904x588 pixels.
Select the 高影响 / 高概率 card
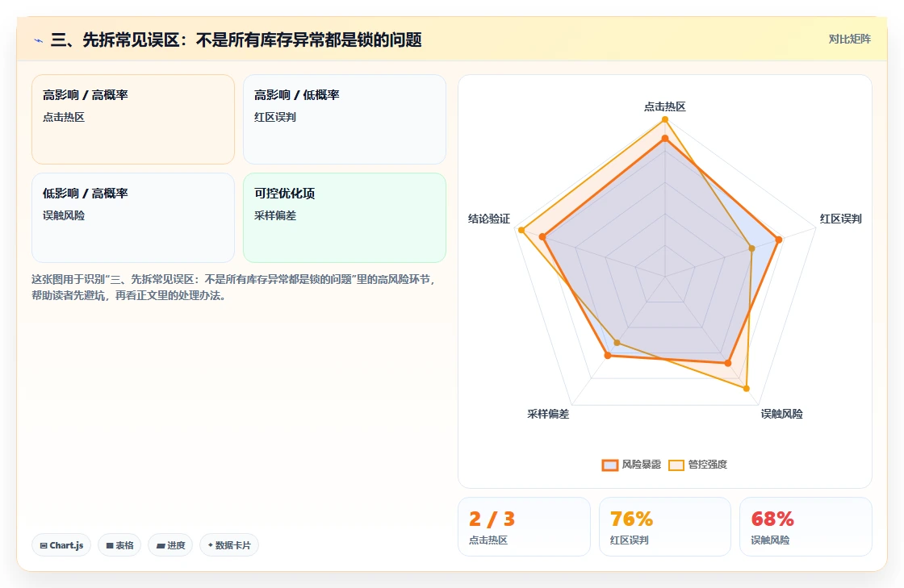[133, 119]
